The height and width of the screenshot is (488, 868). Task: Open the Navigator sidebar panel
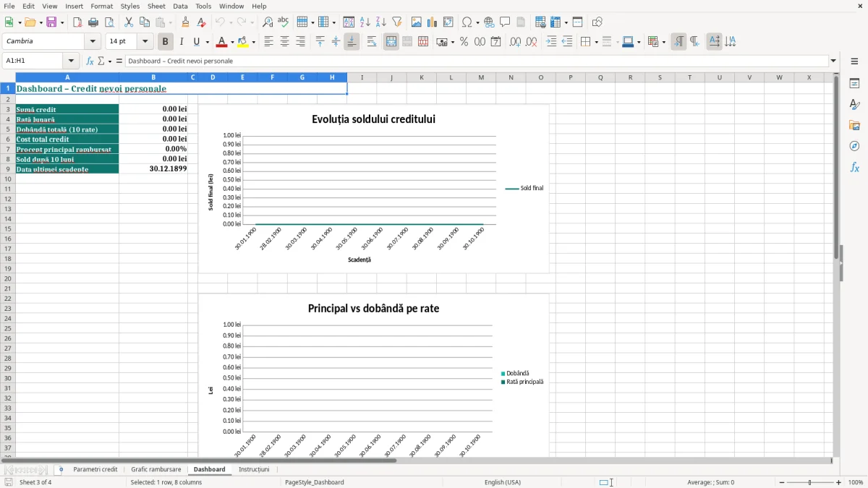[854, 146]
